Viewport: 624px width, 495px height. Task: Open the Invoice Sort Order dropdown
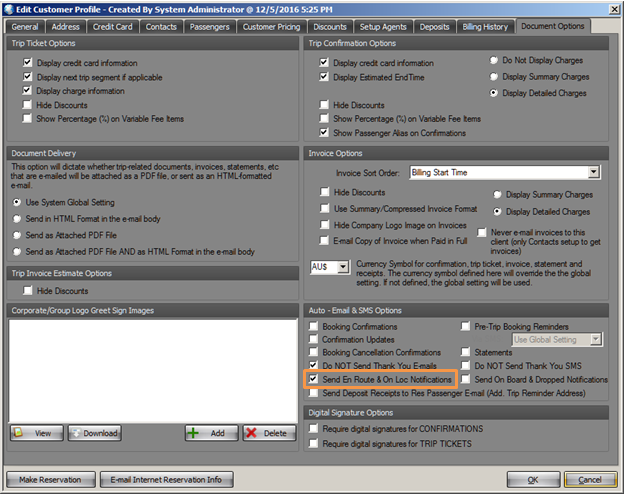tap(593, 172)
